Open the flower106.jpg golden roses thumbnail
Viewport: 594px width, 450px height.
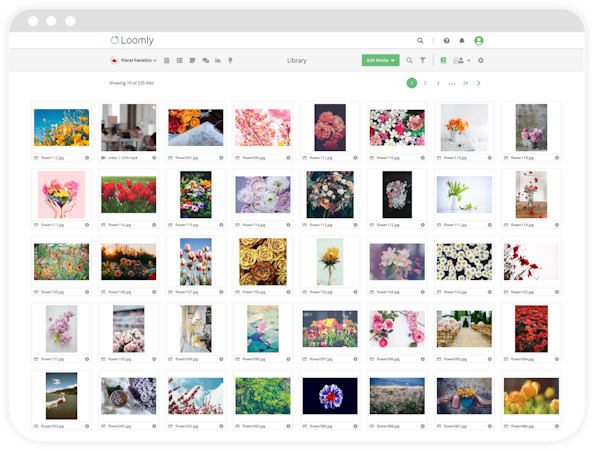click(263, 262)
